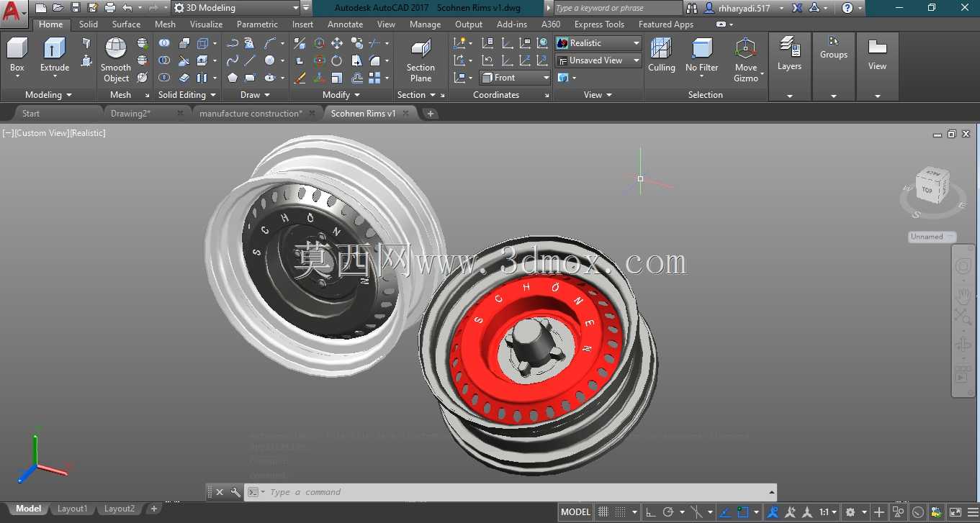The width and height of the screenshot is (980, 523).
Task: Expand the Modify panel
Action: (341, 95)
